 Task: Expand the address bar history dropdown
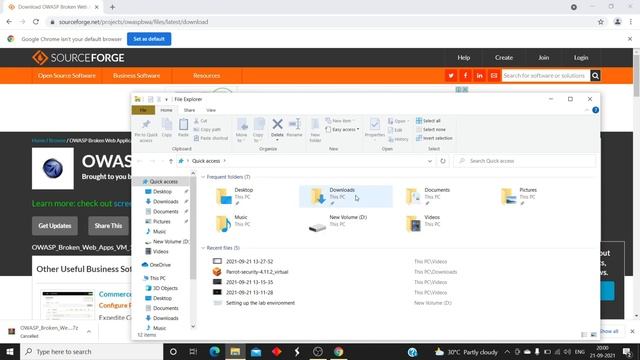tap(429, 161)
